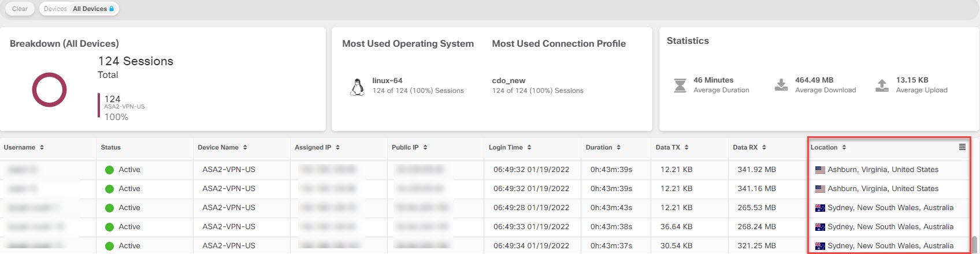This screenshot has width=980, height=254.
Task: Click the Clear filter button
Action: point(20,9)
